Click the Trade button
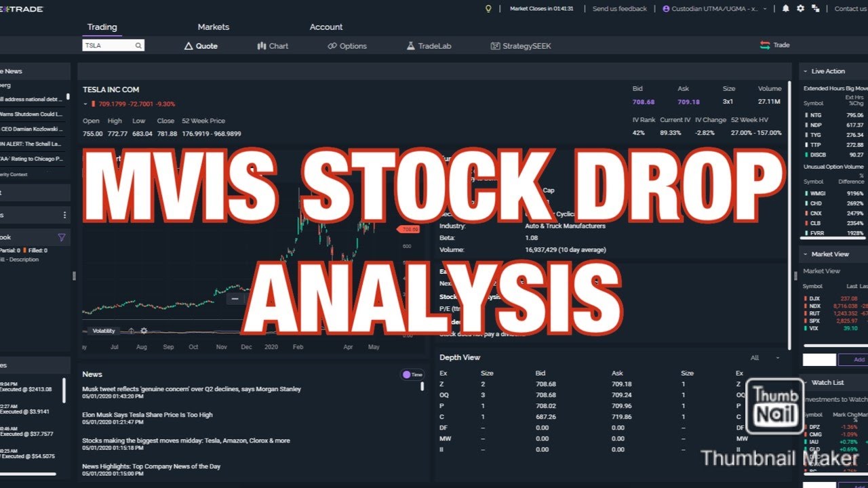Screen dimensions: 868x488 pos(775,45)
